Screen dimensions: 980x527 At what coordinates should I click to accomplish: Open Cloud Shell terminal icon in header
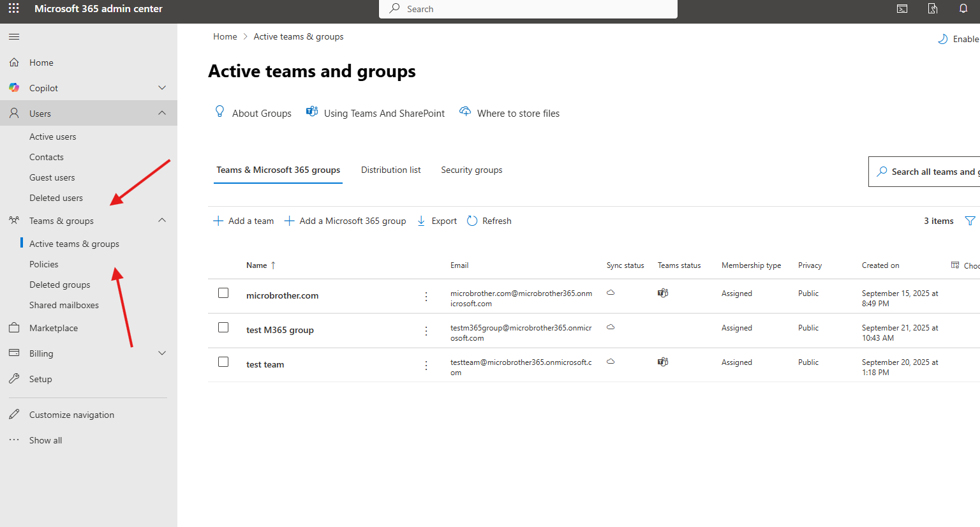pos(902,9)
